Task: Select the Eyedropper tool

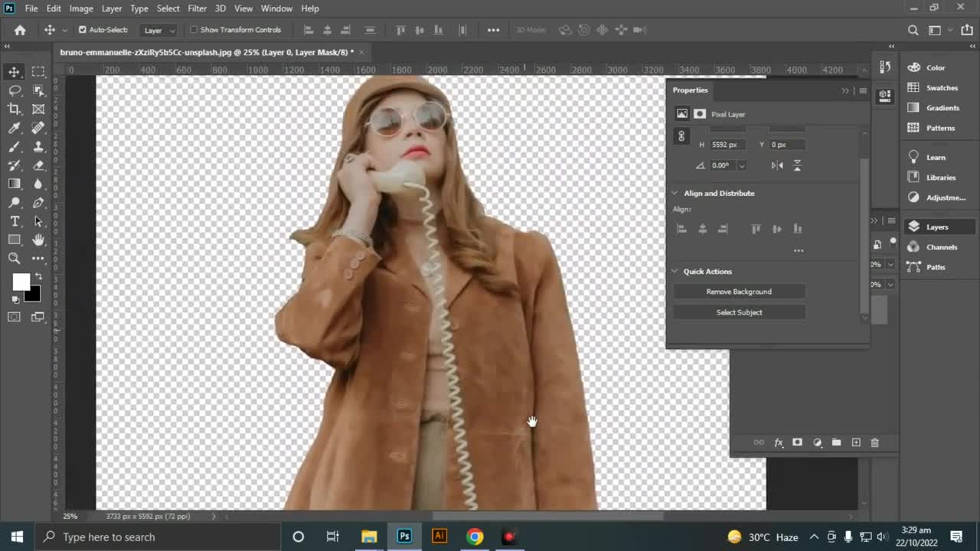Action: (15, 128)
